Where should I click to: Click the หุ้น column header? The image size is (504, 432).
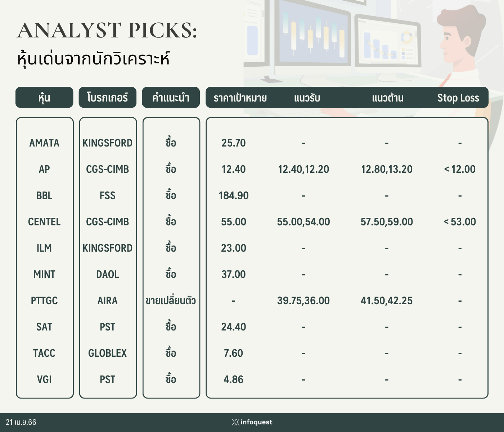pyautogui.click(x=44, y=97)
